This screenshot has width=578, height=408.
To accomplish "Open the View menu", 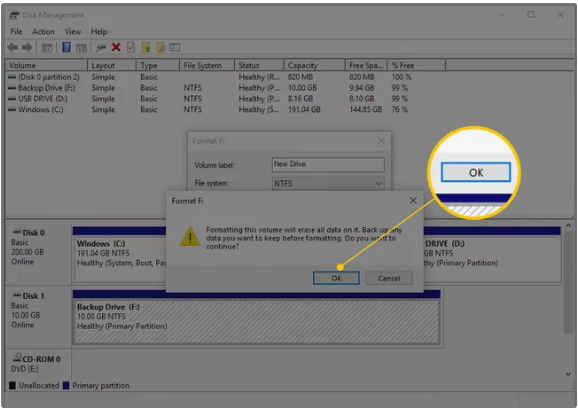I will (73, 32).
